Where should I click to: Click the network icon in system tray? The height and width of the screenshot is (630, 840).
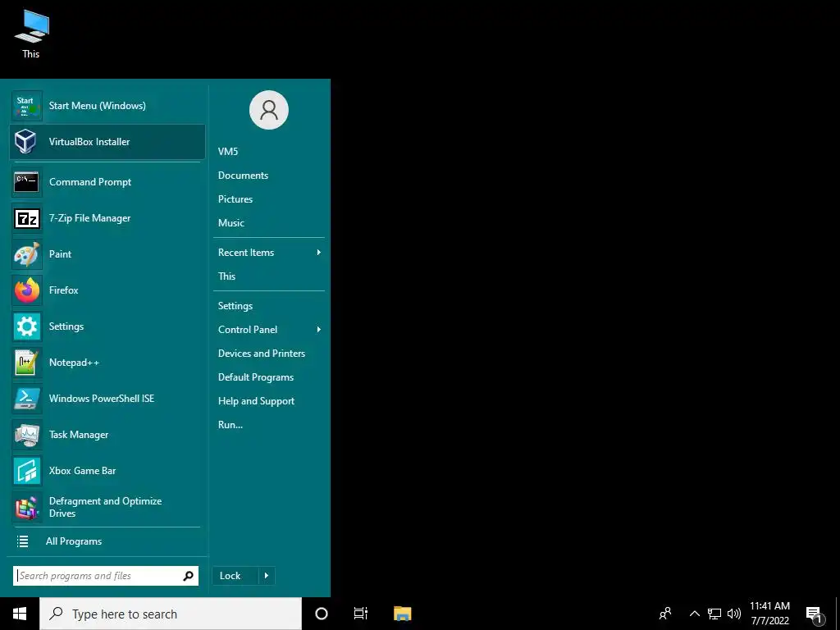(714, 614)
